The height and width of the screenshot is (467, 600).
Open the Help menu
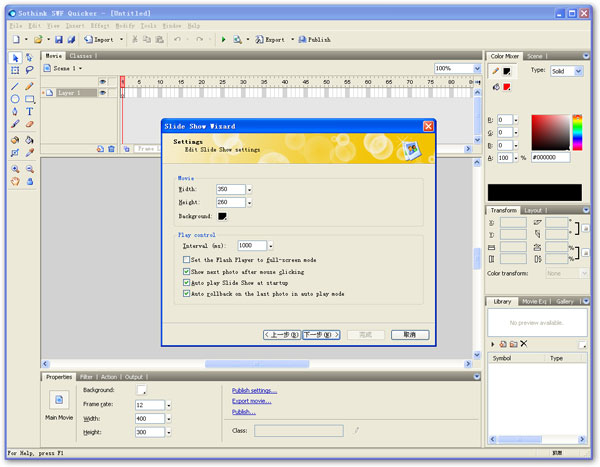coord(194,26)
